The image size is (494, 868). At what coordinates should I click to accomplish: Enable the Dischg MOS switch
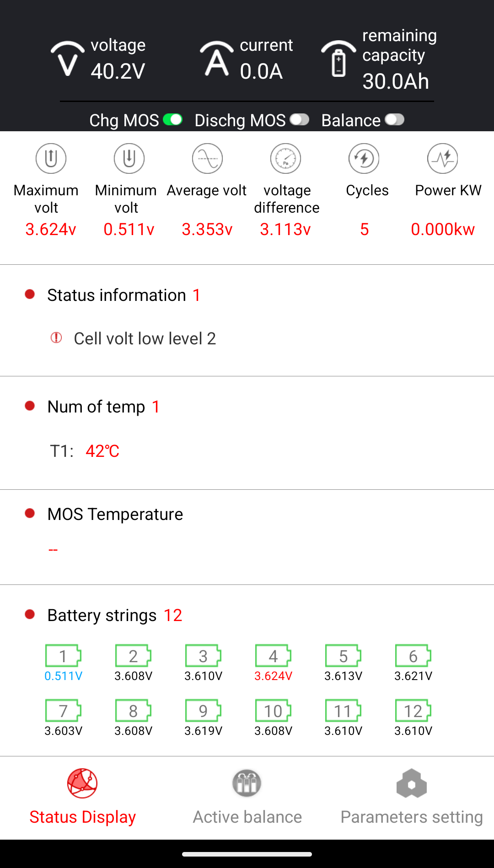click(x=300, y=120)
